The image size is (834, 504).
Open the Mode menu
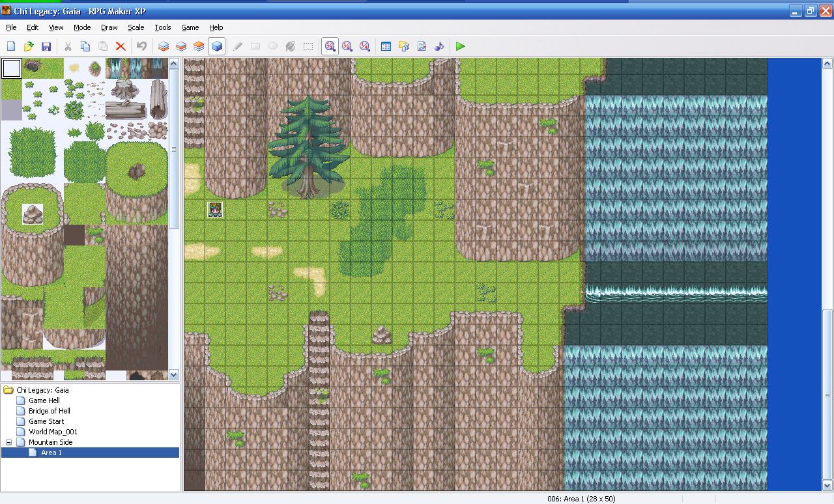click(82, 27)
